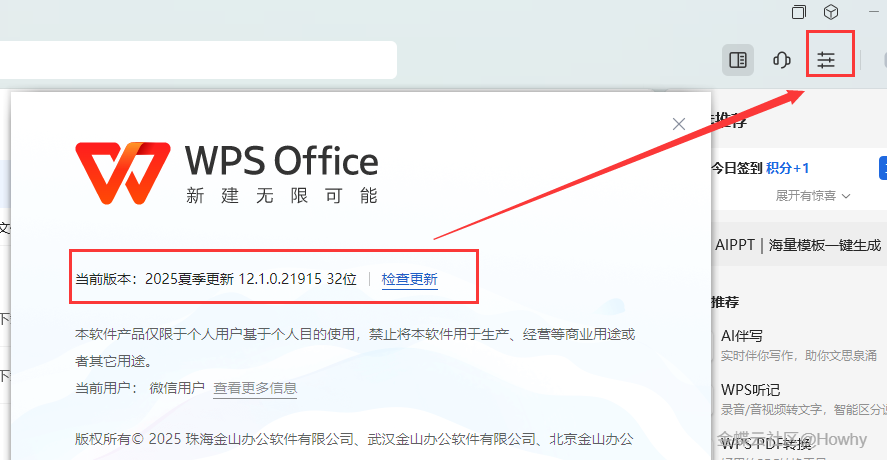Open the 查看更多信息 link
The image size is (887, 460).
pyautogui.click(x=255, y=388)
